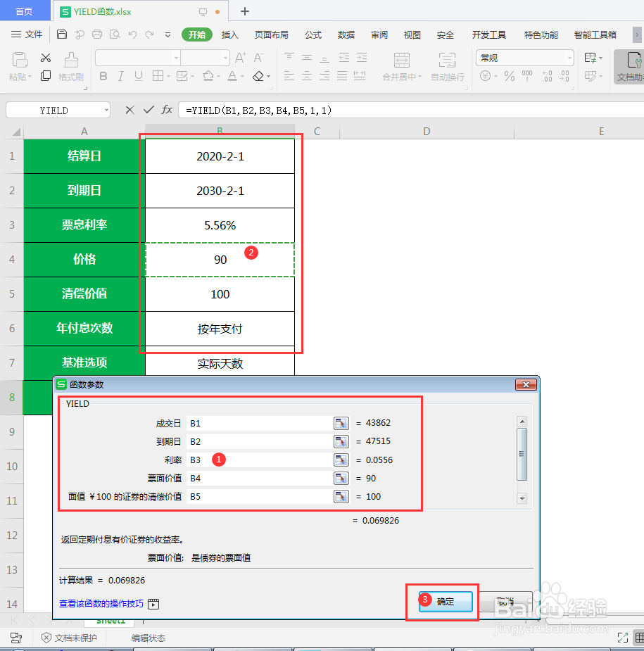Viewport: 644px width, 651px height.
Task: Click the formula bar text
Action: coord(258,110)
